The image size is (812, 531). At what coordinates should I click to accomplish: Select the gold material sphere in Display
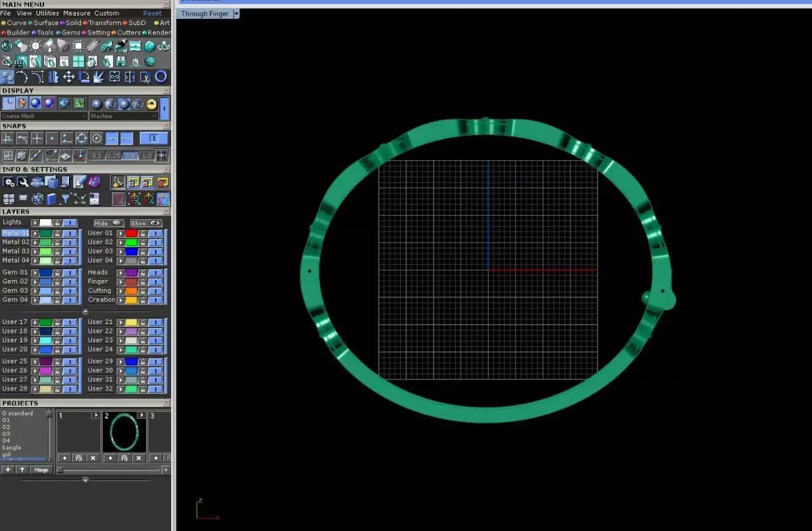(x=152, y=104)
